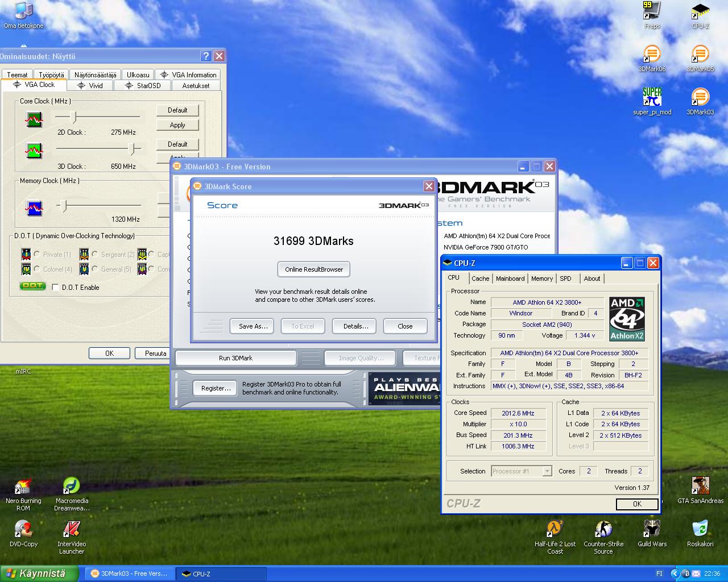Launch 3DMark05 from the desktop
728x582 pixels.
700,59
